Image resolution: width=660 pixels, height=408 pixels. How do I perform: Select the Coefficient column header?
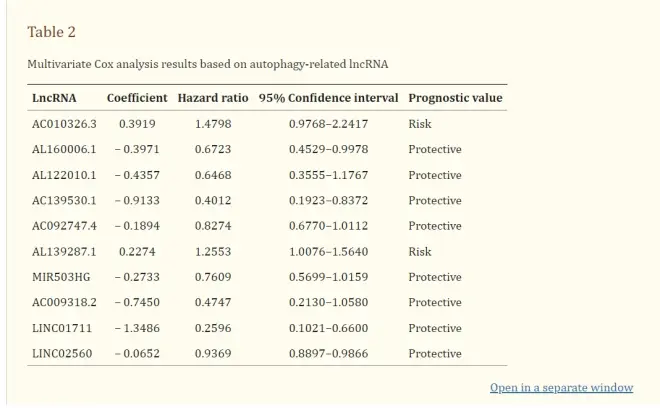(x=137, y=98)
